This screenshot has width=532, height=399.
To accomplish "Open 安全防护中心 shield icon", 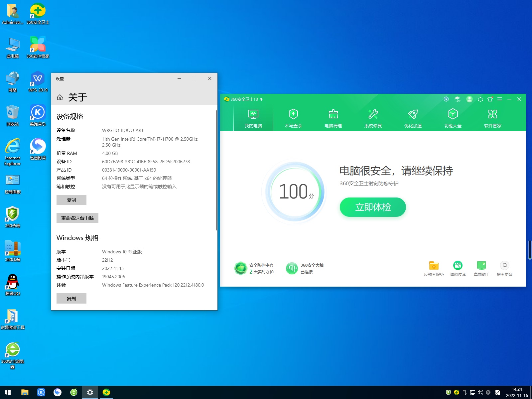I will 240,268.
